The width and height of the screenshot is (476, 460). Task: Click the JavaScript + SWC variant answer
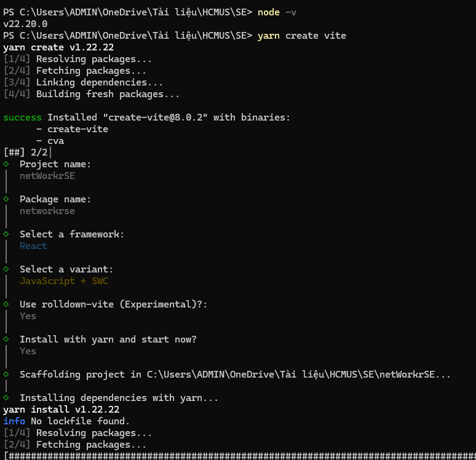(x=64, y=281)
